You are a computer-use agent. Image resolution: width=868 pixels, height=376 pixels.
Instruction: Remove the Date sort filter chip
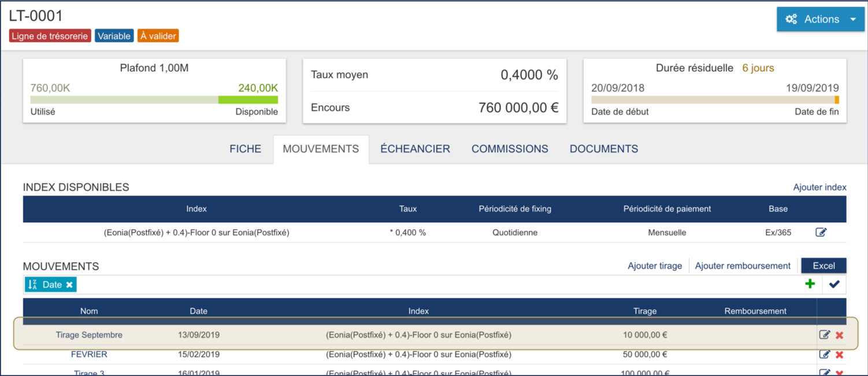click(69, 285)
